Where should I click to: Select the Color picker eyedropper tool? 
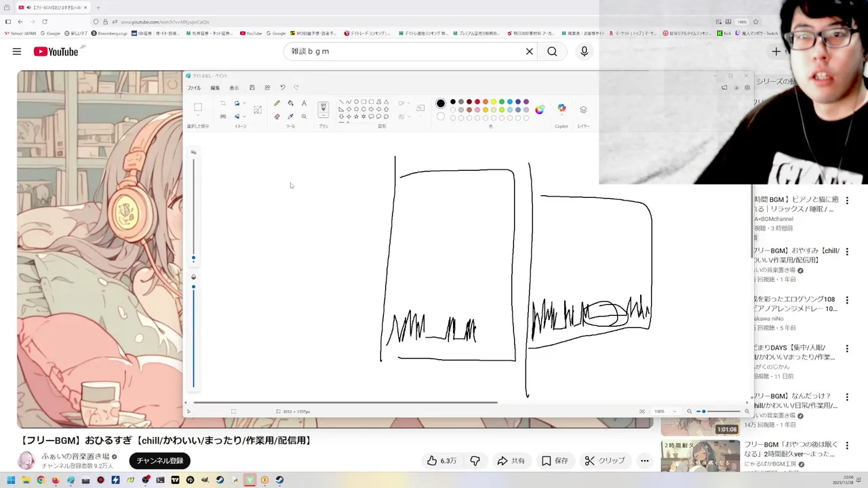[x=290, y=117]
